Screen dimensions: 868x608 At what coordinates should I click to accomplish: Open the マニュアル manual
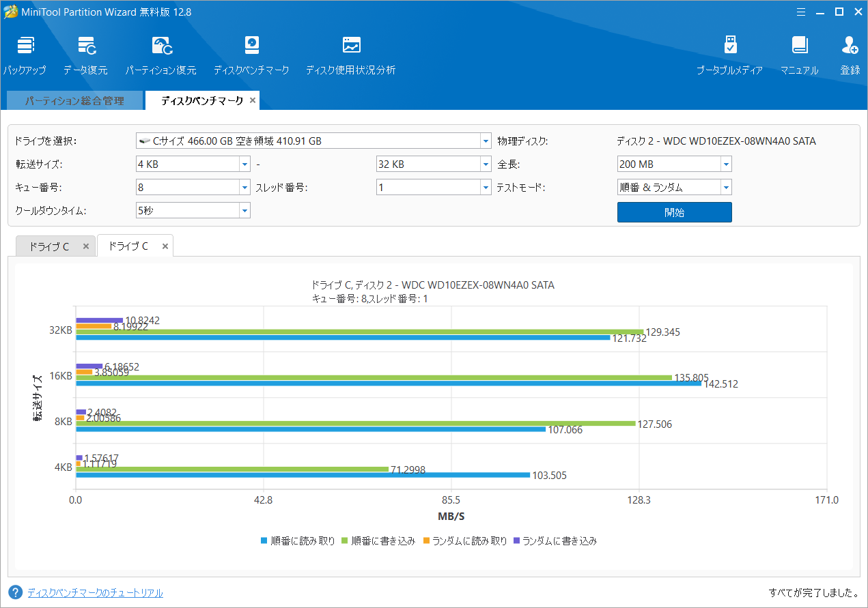800,55
